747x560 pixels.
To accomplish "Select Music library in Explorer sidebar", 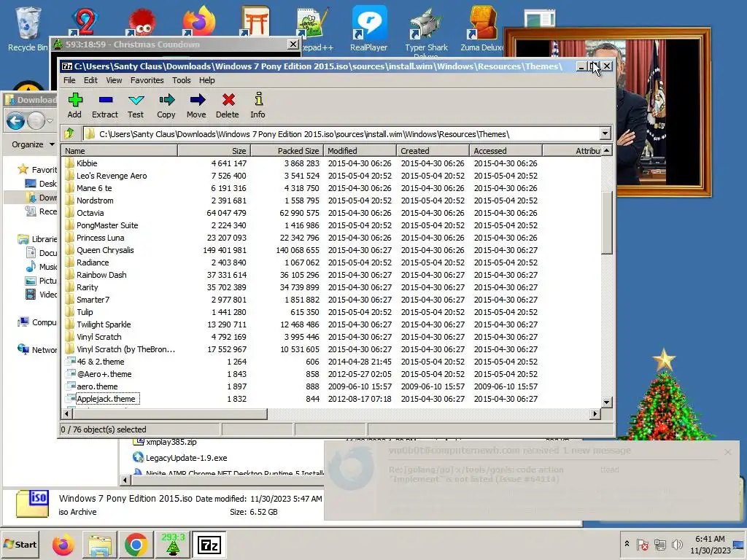I will coord(42,267).
